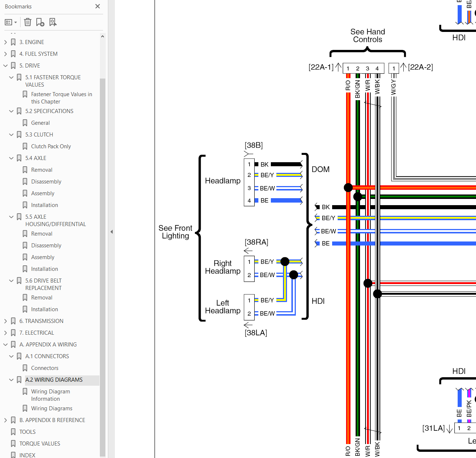
Task: Go to 4. FUEL SYSTEM bookmark
Action: tap(38, 54)
